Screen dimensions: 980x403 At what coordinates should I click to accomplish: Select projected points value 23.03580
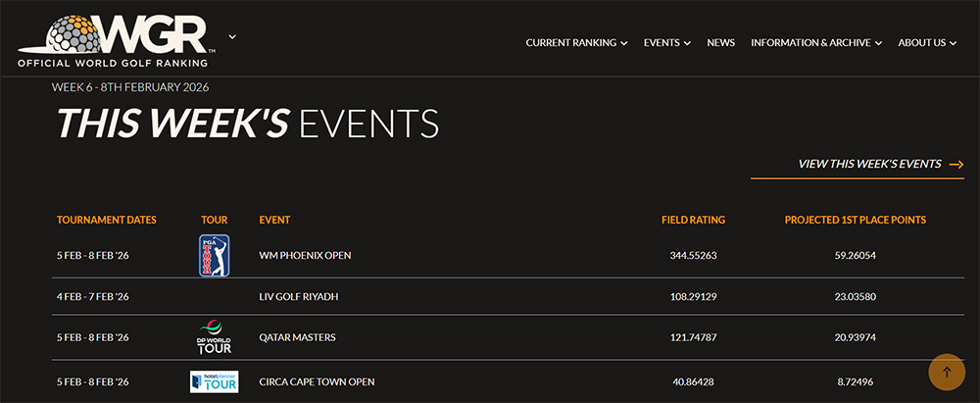(855, 297)
